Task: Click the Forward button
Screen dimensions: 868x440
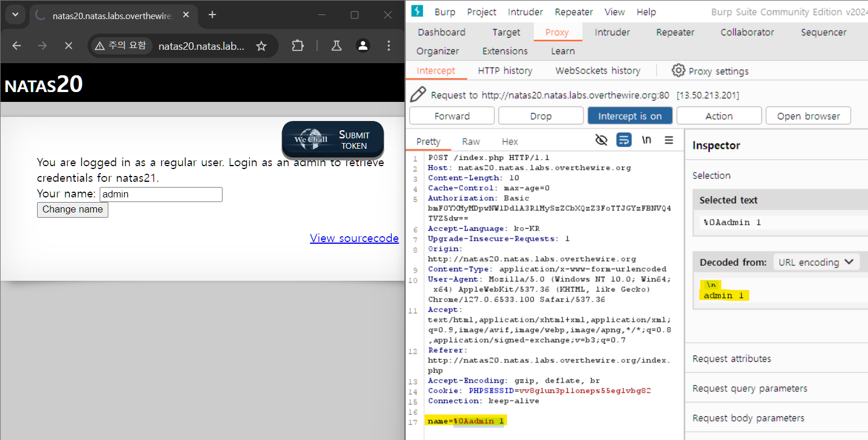Action: coord(452,116)
